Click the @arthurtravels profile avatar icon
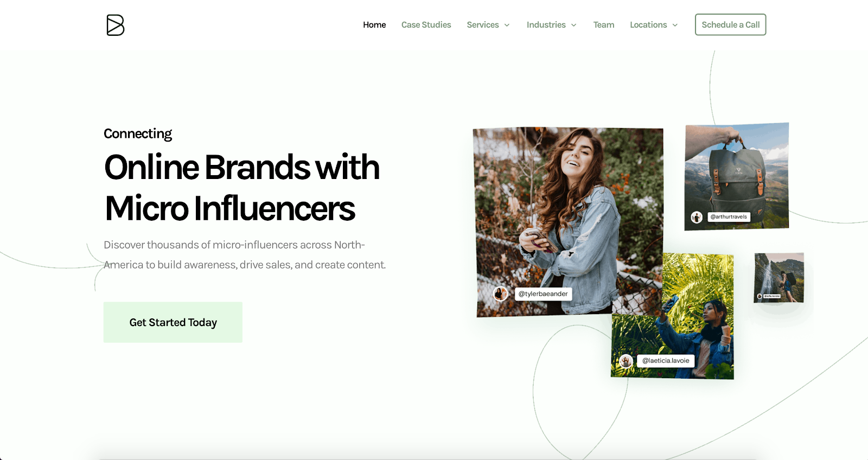The image size is (868, 460). [697, 217]
